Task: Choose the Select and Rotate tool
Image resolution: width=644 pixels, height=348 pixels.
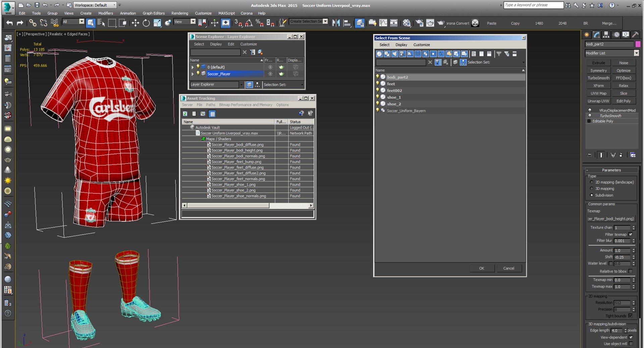Action: 146,23
